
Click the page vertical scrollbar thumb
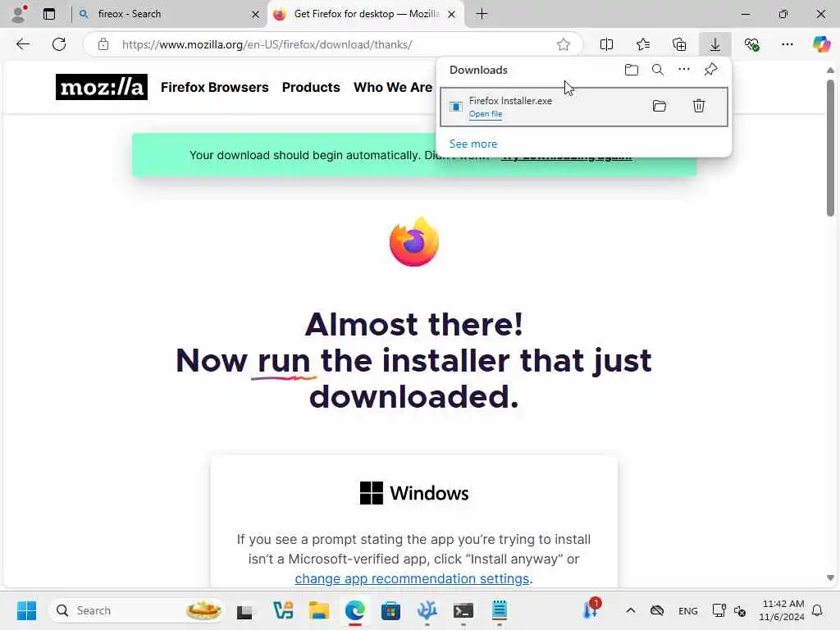point(830,148)
